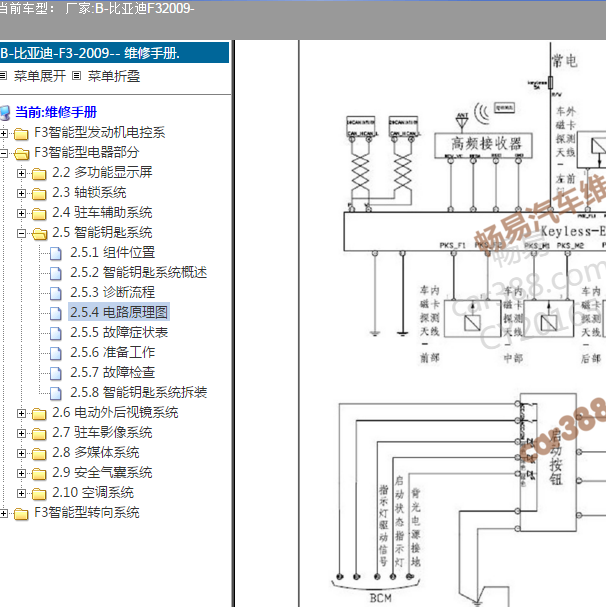606x607 pixels.
Task: Click page icon of 2.5.8 智能钥匙系统拆装
Action: [x=56, y=394]
